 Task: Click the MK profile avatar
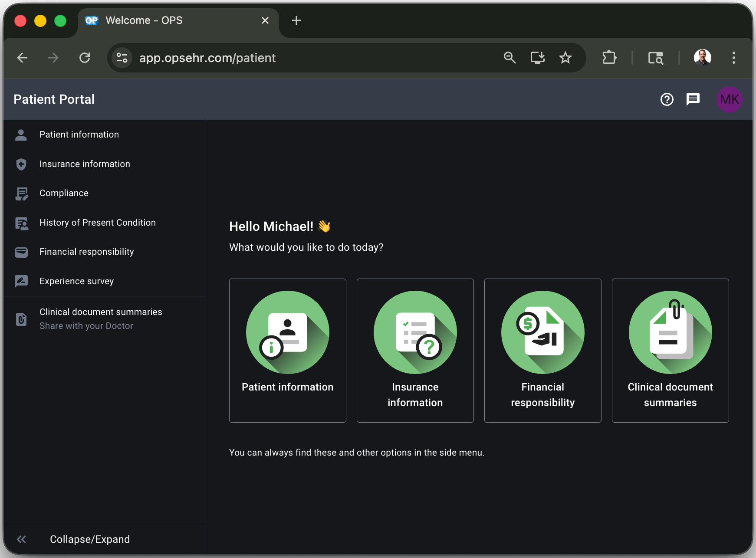(x=730, y=99)
